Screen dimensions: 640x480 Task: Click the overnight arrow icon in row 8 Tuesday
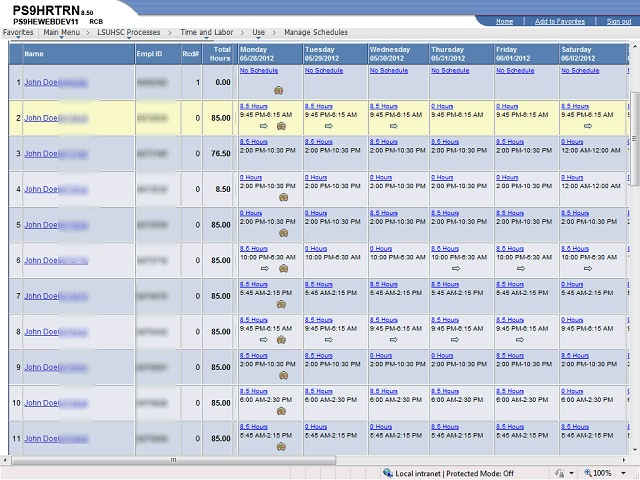click(x=329, y=340)
